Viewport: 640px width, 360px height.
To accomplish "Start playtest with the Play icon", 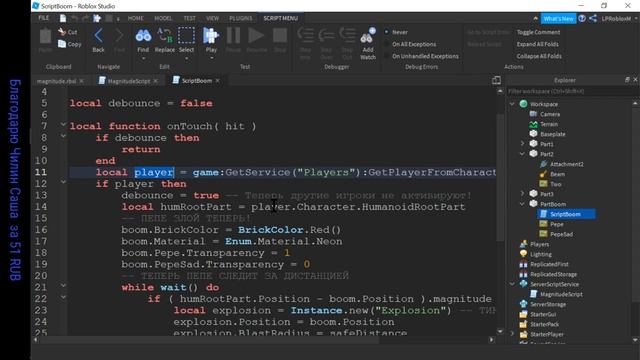I will point(211,36).
